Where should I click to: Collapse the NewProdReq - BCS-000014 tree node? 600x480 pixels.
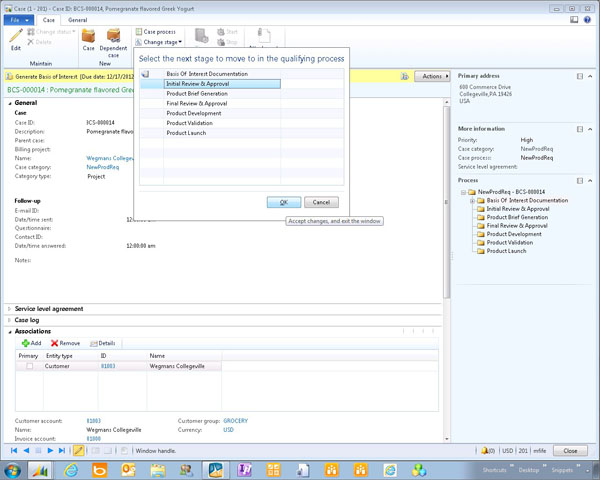tap(463, 192)
